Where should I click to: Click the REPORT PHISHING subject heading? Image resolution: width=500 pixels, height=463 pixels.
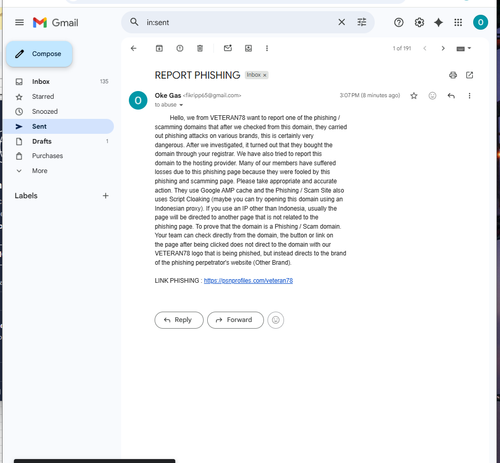(x=197, y=75)
